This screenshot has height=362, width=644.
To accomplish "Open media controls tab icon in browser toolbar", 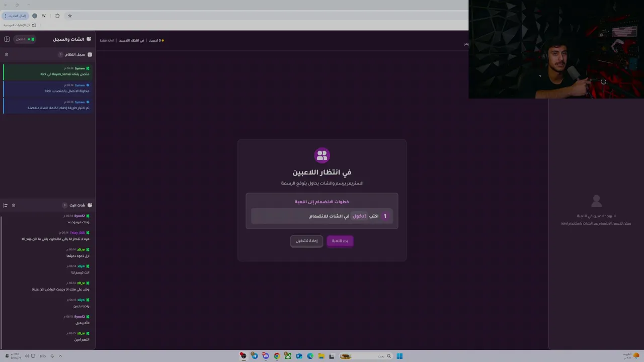I will pyautogui.click(x=44, y=16).
